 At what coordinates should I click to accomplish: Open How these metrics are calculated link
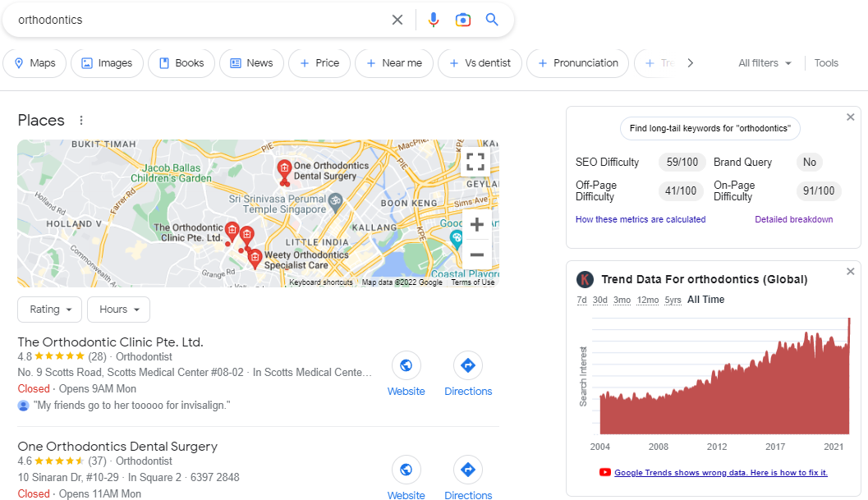(x=641, y=219)
